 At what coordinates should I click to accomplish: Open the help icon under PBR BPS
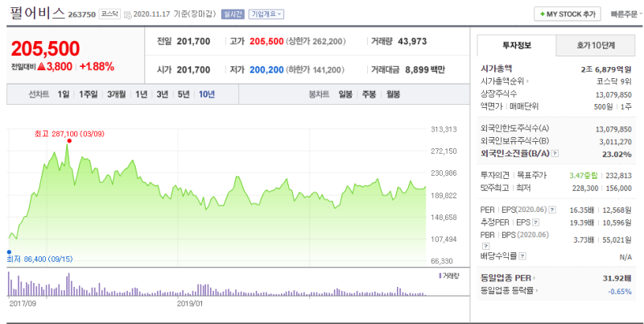(485, 246)
